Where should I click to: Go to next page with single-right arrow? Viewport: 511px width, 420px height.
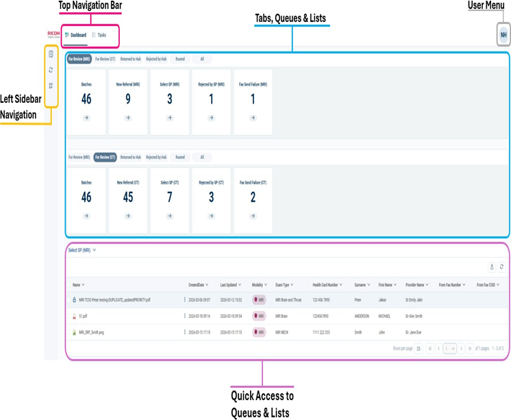coord(461,349)
